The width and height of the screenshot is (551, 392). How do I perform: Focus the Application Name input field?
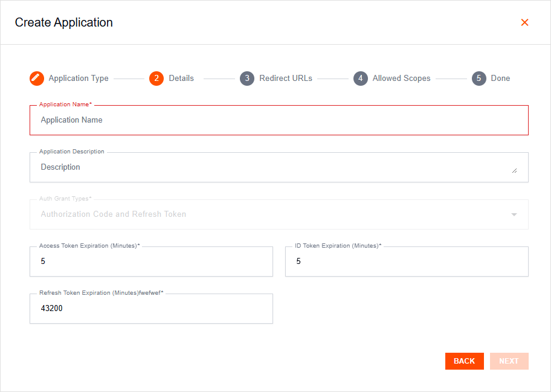279,120
